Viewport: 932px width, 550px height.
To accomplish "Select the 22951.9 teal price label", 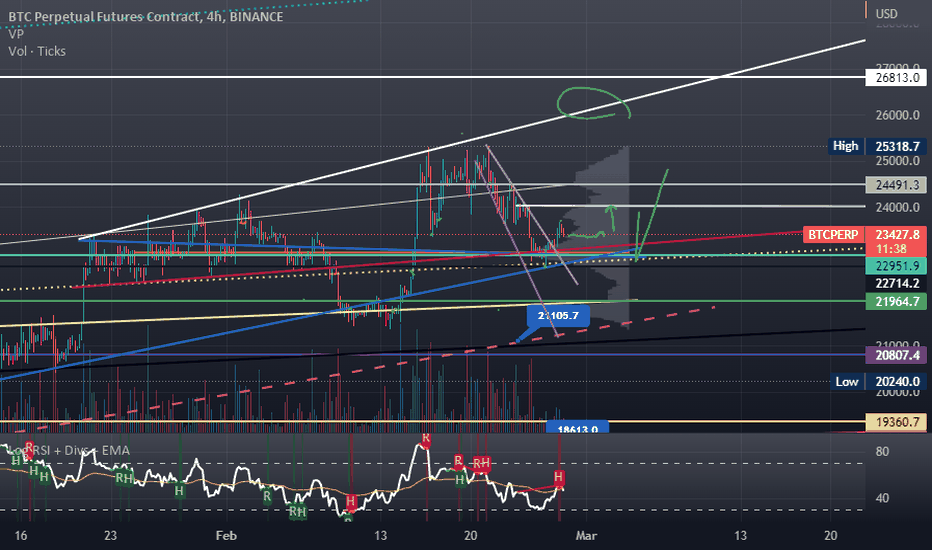I will [896, 266].
